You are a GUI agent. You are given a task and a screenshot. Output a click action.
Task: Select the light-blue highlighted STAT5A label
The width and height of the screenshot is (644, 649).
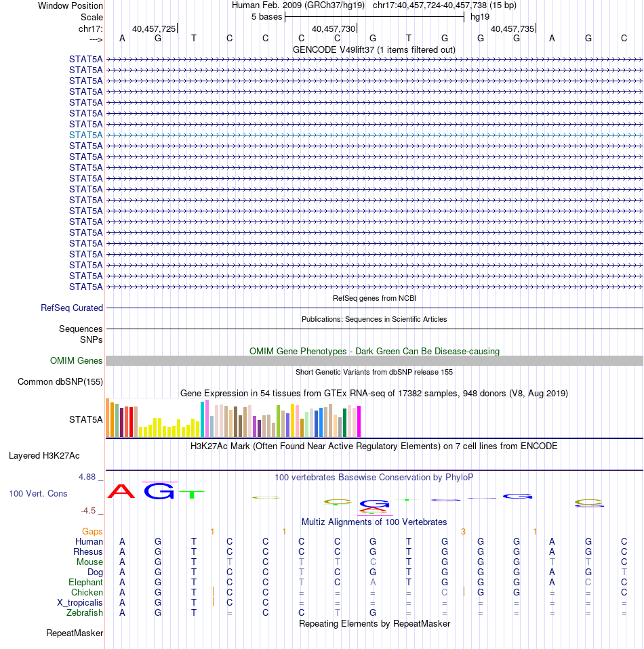click(85, 135)
